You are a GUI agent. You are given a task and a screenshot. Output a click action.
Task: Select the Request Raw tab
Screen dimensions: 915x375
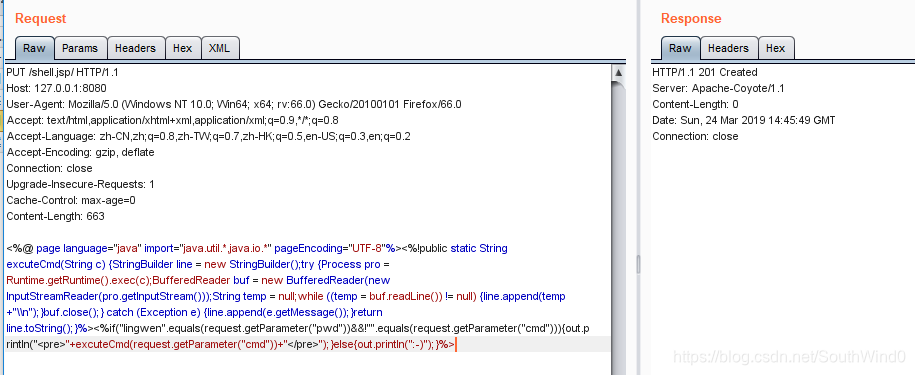(34, 48)
